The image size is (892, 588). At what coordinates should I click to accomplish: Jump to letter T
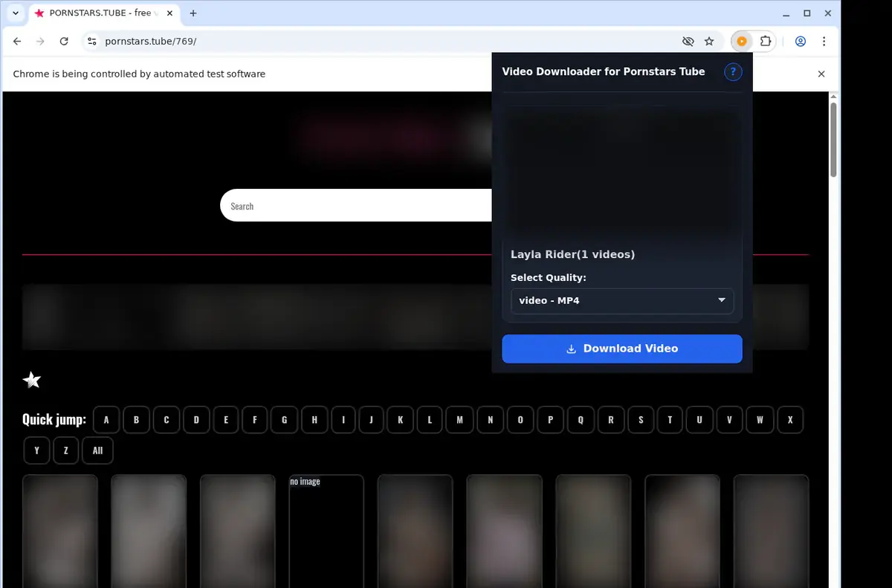pyautogui.click(x=670, y=420)
